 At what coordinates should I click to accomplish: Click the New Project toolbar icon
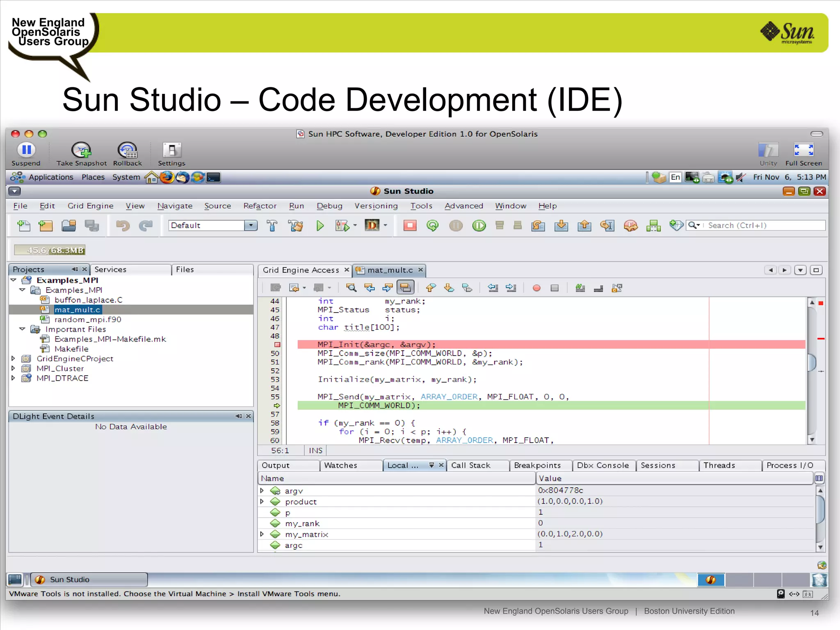click(x=46, y=226)
